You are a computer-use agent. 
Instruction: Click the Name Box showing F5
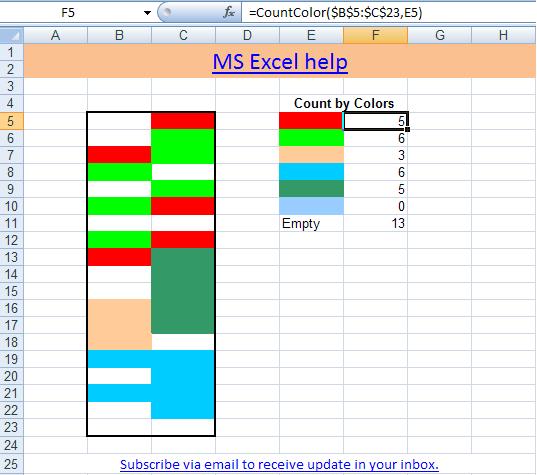(x=68, y=13)
